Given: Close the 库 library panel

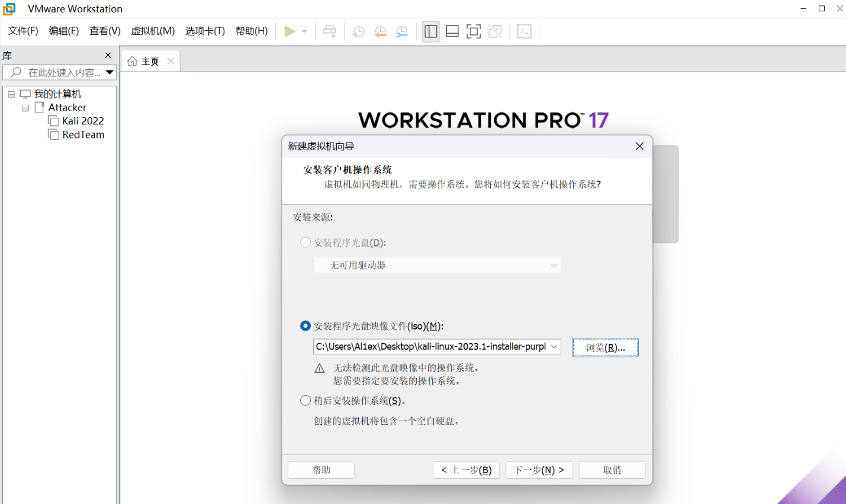Looking at the screenshot, I should (108, 55).
